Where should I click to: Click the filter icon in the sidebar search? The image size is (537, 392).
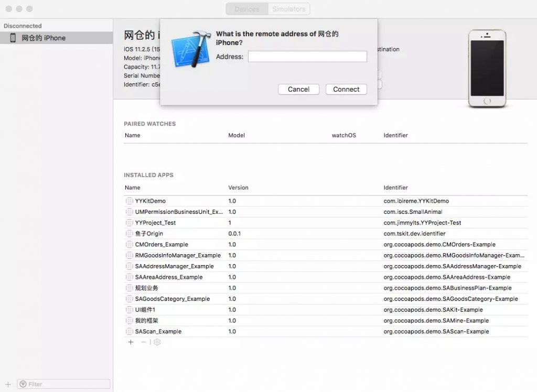23,384
